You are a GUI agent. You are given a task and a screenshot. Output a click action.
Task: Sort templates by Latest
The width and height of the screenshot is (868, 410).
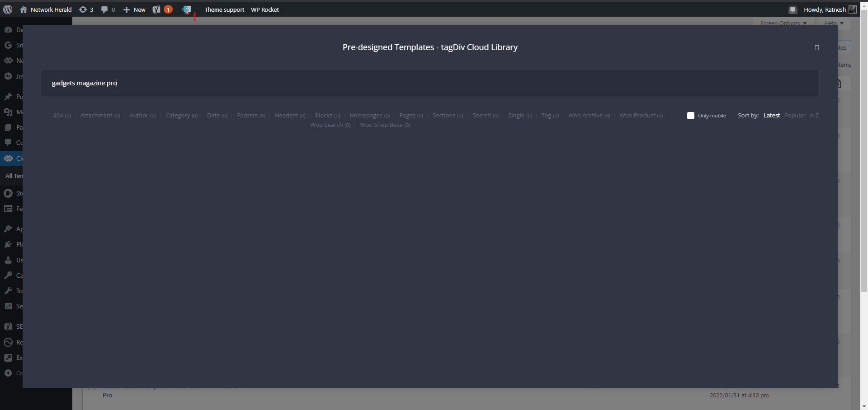772,116
